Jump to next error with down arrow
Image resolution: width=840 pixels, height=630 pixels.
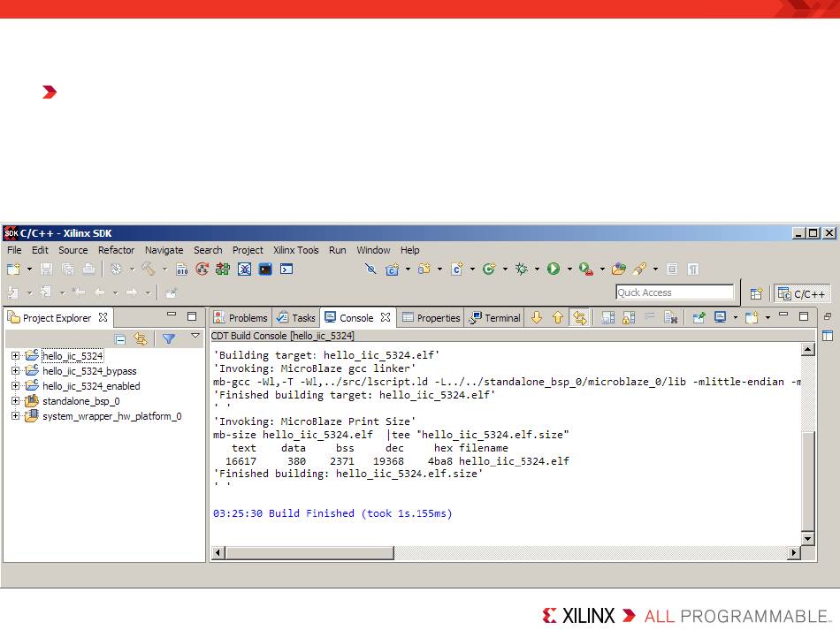537,318
